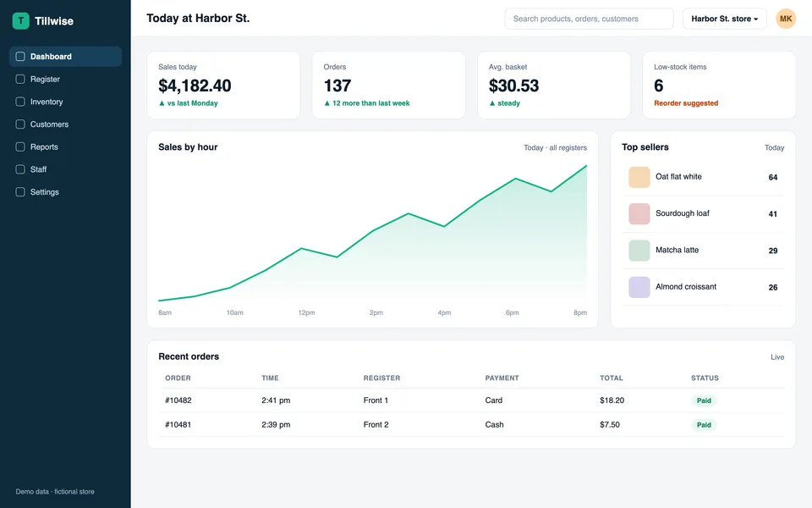Click the REGISTER column header
812x508 pixels.
(x=381, y=378)
